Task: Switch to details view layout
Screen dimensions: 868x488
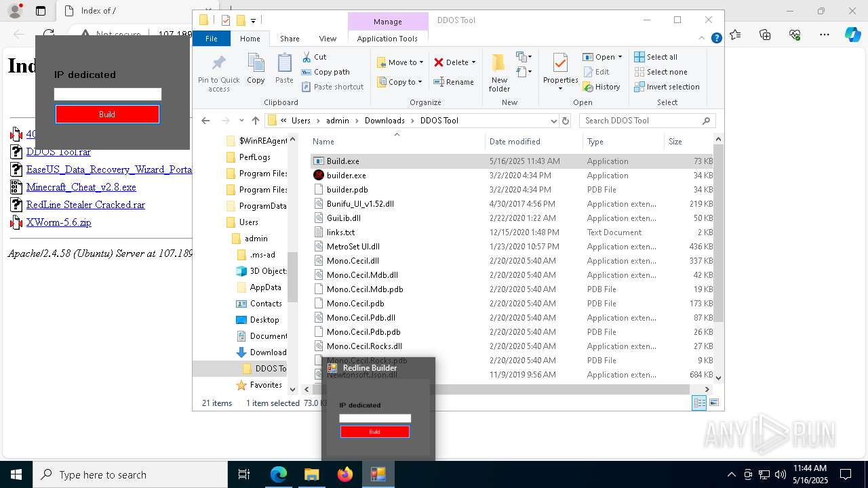Action: 698,403
